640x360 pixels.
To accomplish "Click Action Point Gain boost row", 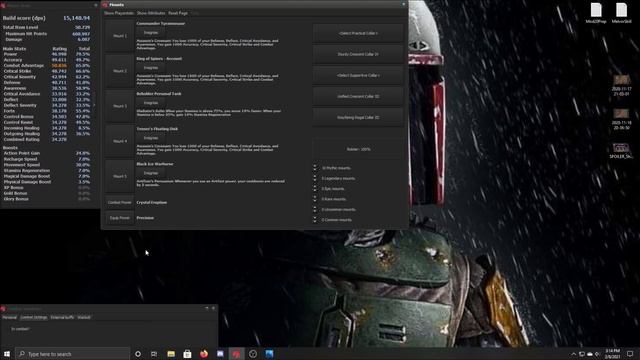I will click(47, 153).
